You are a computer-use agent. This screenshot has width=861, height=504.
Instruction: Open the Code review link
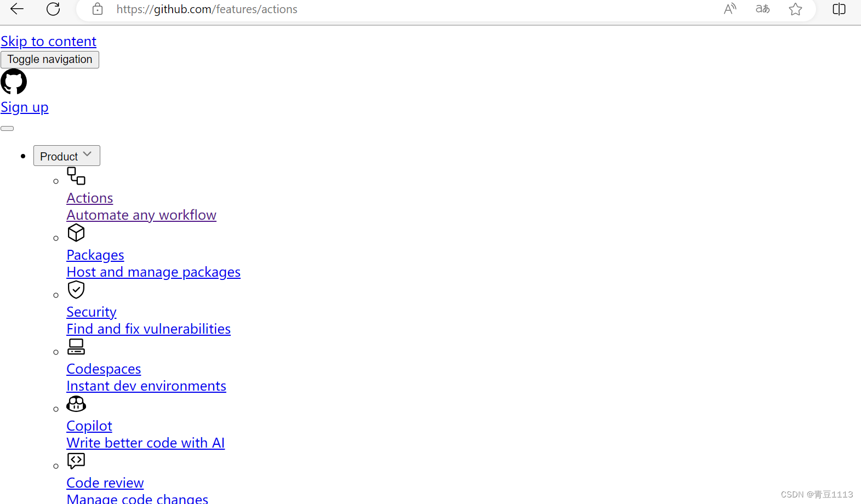tap(105, 483)
